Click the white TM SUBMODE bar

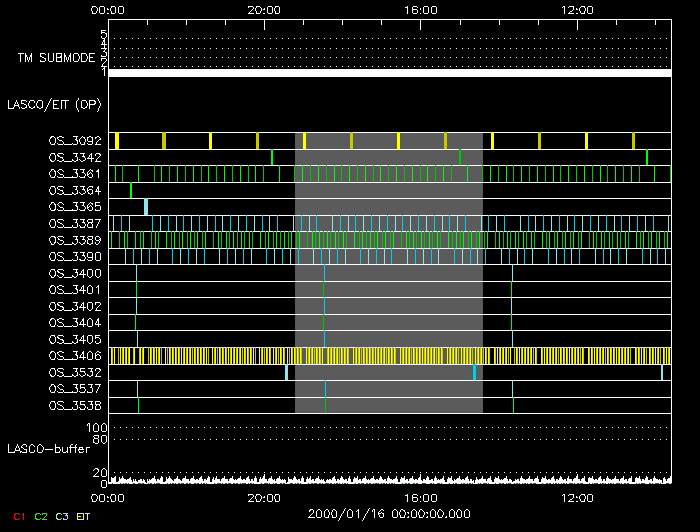pos(389,73)
